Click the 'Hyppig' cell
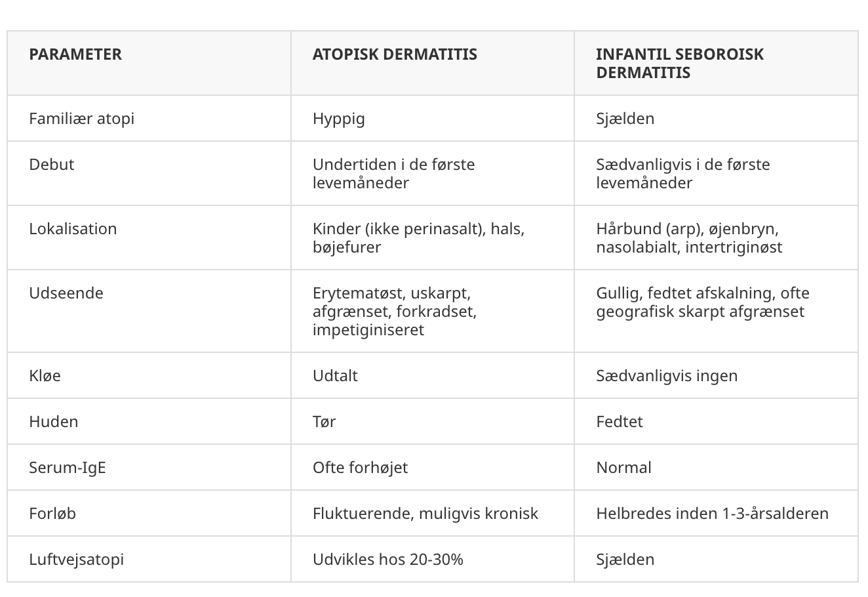The width and height of the screenshot is (868, 597). point(338,118)
